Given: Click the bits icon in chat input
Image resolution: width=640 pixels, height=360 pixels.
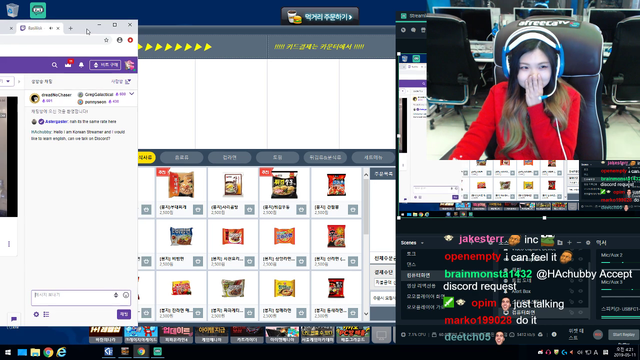Looking at the screenshot, I should pos(116,295).
